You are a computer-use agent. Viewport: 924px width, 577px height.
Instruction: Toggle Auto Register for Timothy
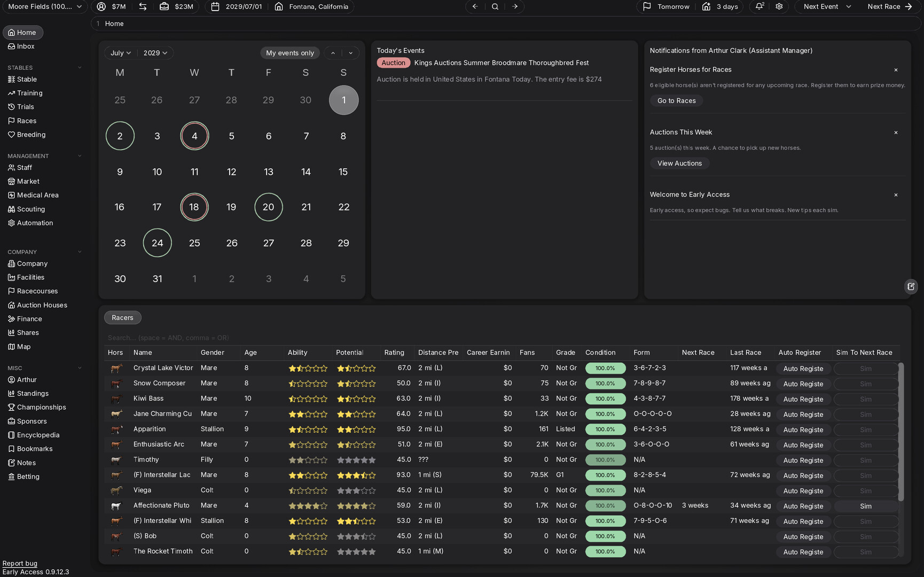tap(803, 460)
